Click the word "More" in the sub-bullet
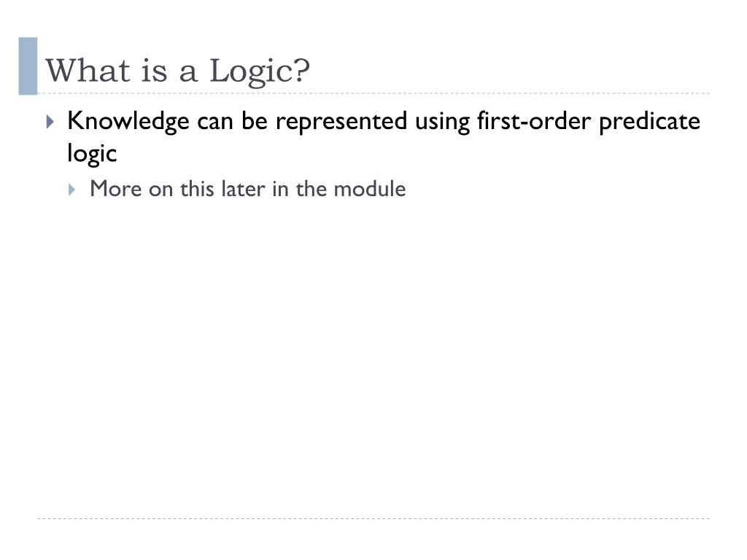The width and height of the screenshot is (747, 560). [x=116, y=189]
